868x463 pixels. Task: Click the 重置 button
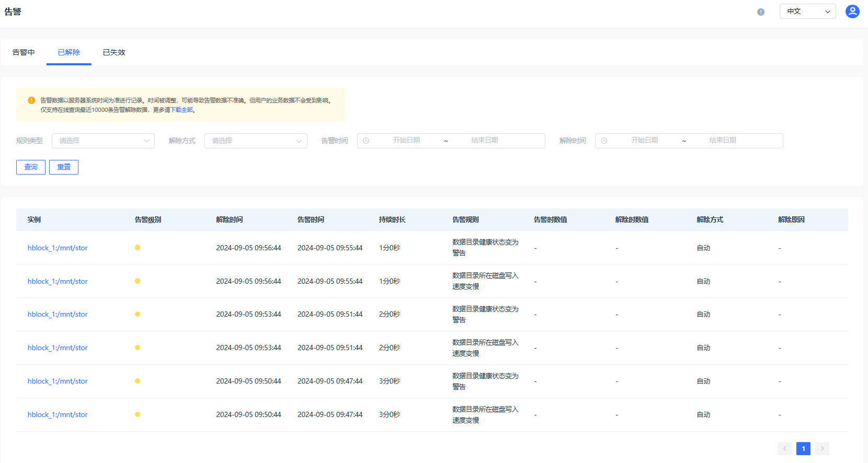(64, 167)
